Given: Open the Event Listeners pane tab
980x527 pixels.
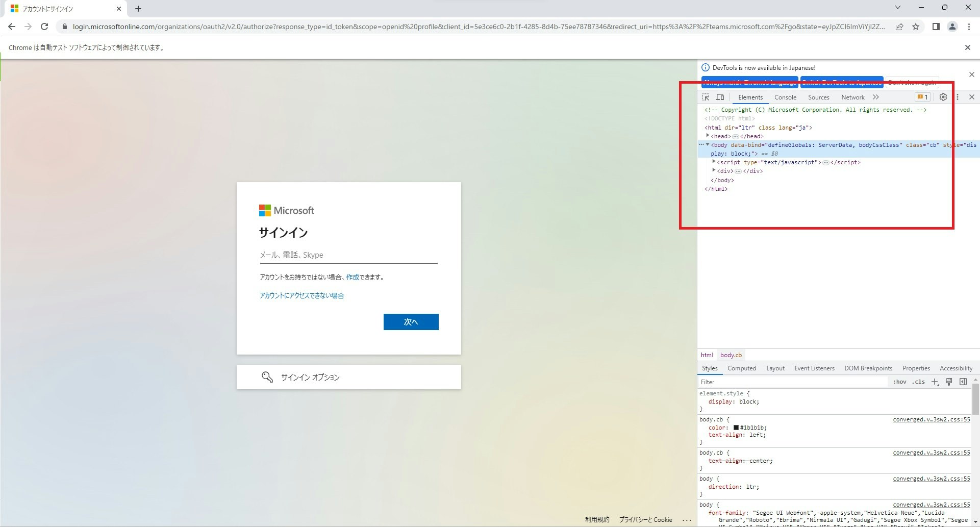Looking at the screenshot, I should 814,368.
